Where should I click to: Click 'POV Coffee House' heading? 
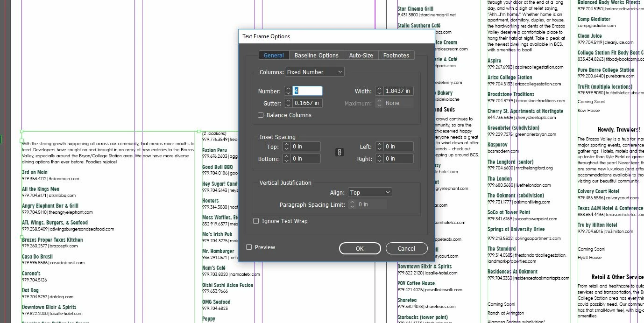click(x=416, y=283)
